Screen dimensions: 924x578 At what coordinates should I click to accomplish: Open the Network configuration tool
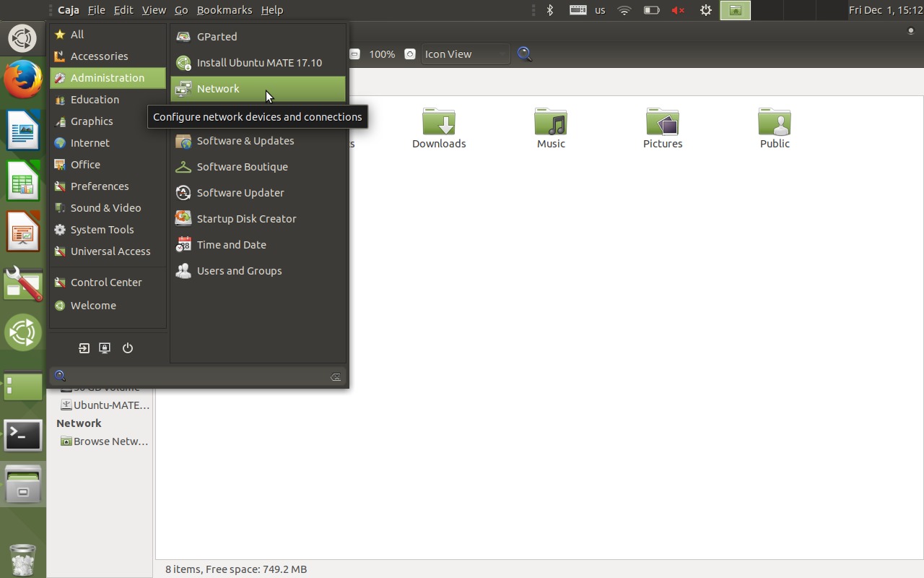click(x=258, y=89)
